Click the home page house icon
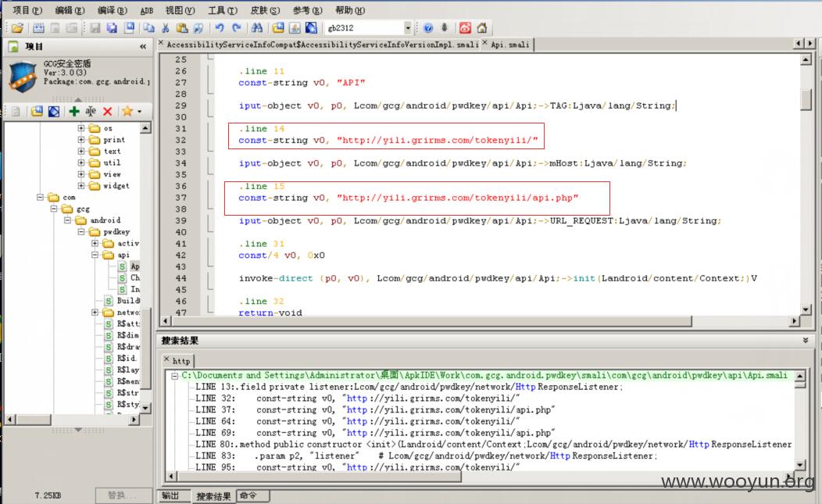 pyautogui.click(x=482, y=28)
